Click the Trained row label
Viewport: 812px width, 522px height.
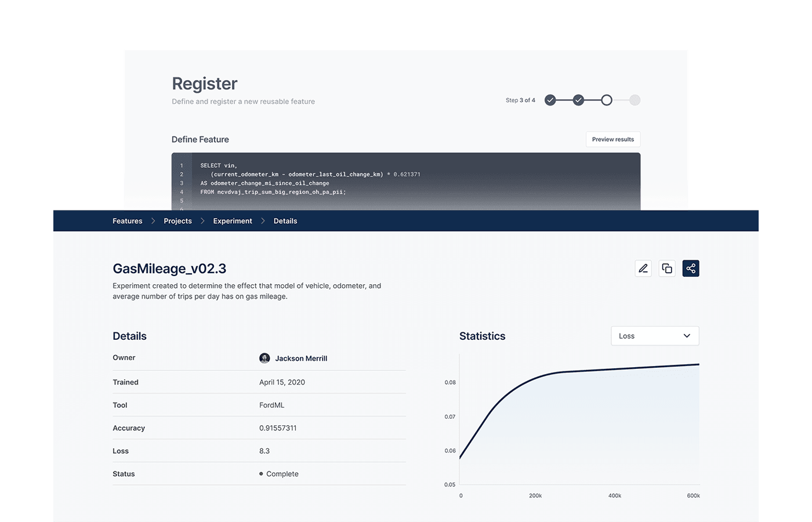tap(125, 382)
